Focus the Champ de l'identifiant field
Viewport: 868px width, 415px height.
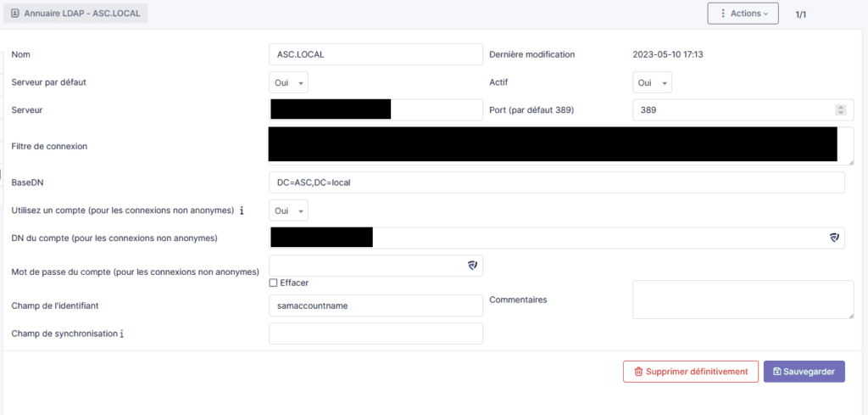point(375,306)
